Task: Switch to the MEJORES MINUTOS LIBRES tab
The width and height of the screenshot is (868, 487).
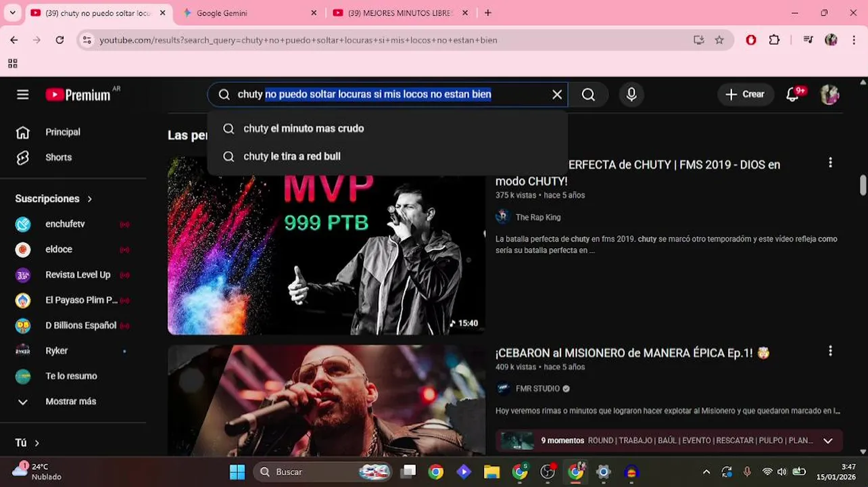Action: [399, 13]
